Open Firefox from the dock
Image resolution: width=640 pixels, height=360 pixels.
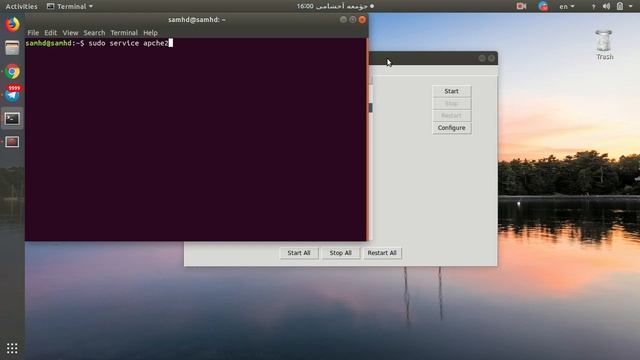[12, 24]
